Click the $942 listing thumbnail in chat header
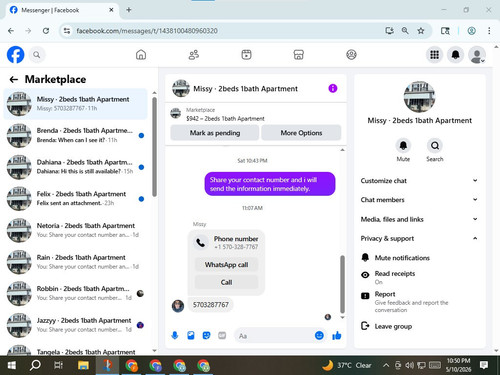 tap(176, 113)
